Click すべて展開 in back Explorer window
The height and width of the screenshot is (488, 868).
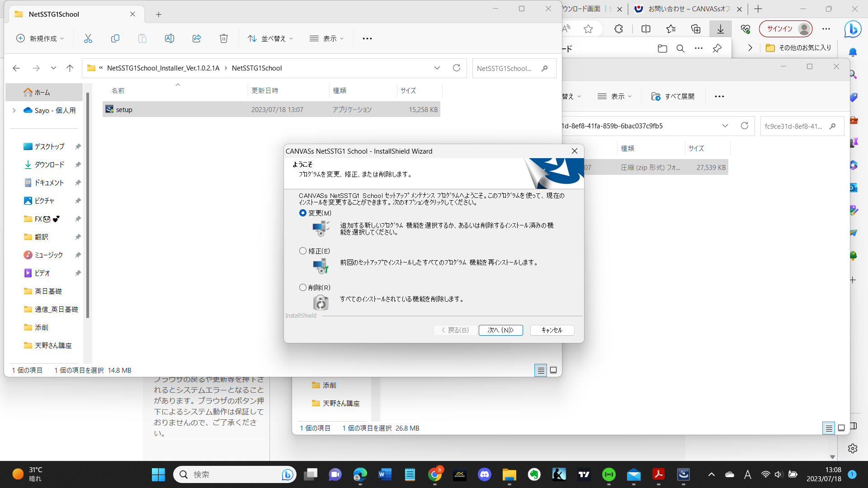coord(673,96)
